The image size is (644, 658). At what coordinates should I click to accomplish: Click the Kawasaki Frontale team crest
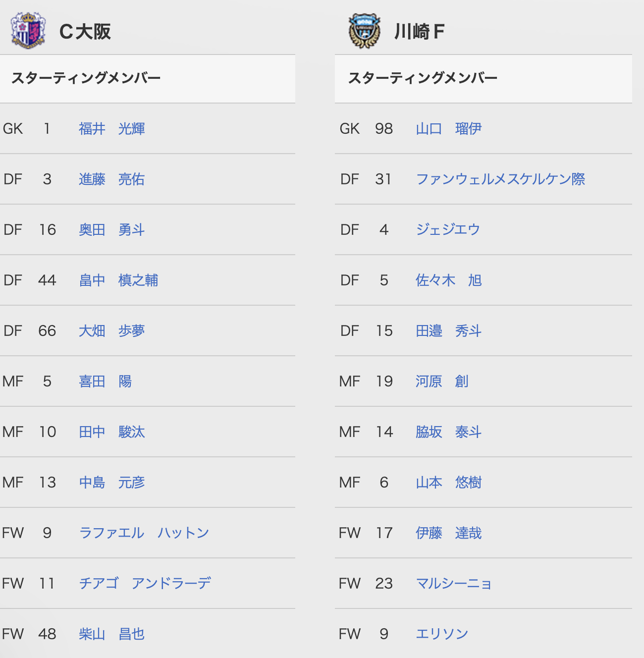pos(364,31)
